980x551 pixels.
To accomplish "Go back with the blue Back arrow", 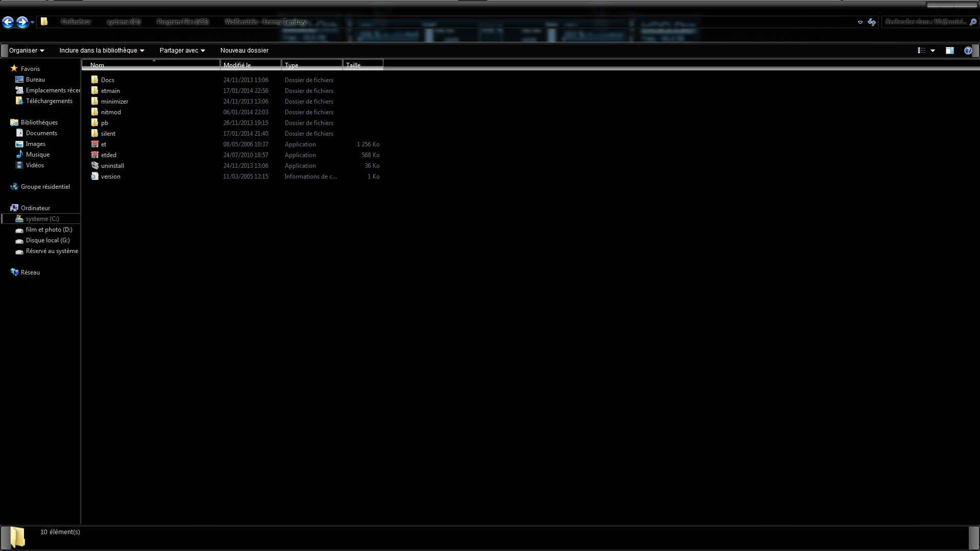I will (x=8, y=22).
